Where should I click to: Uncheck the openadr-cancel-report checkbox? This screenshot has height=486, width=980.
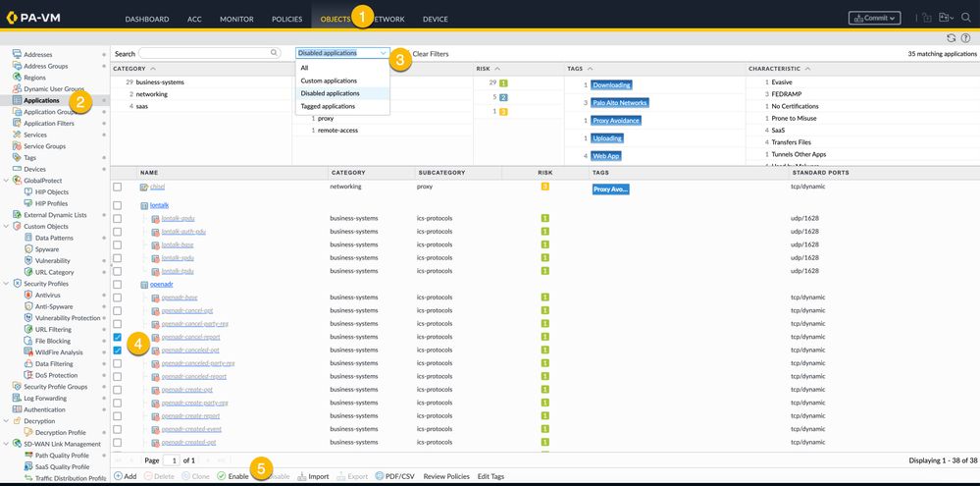pyautogui.click(x=118, y=337)
